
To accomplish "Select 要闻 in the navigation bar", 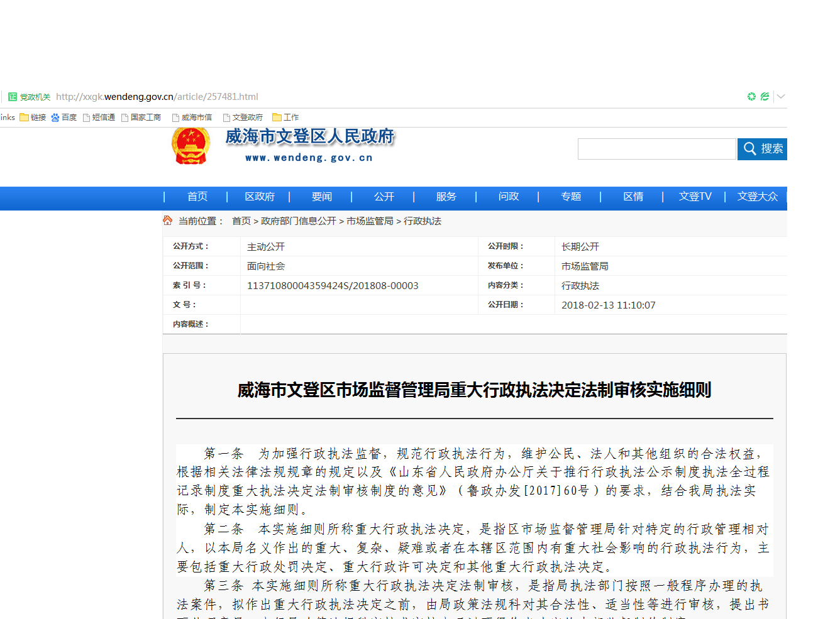I will coord(322,197).
